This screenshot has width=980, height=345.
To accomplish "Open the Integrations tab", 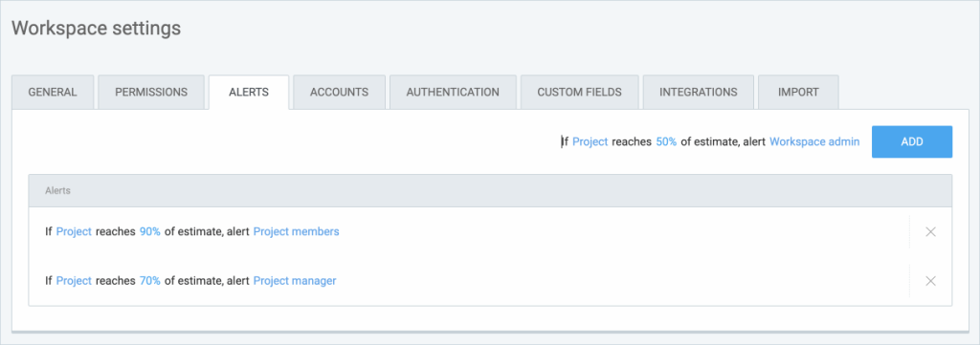I will pos(698,93).
